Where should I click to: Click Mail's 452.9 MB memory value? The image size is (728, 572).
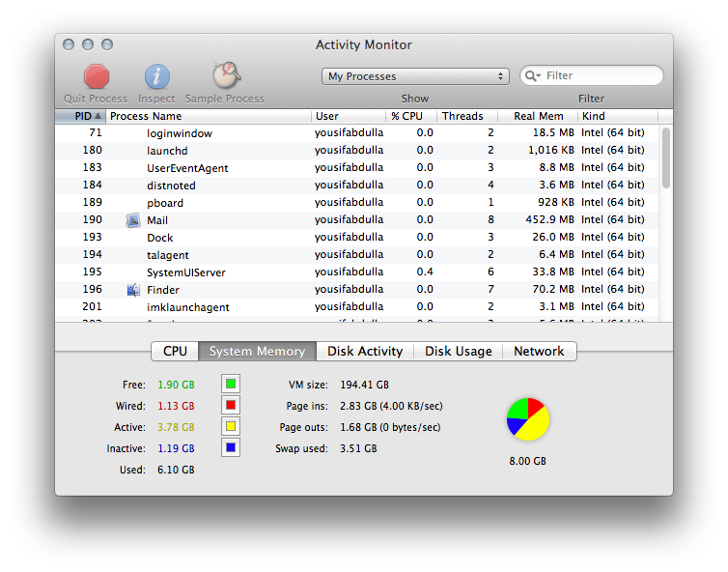tap(549, 219)
